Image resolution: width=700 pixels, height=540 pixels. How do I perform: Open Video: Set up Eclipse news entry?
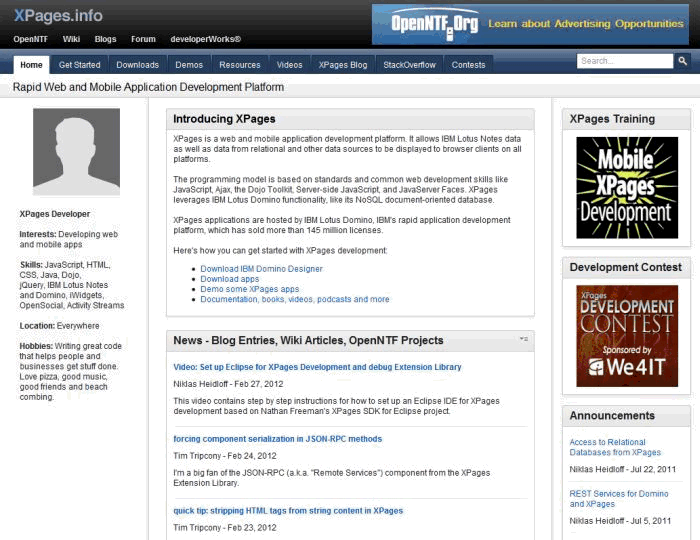(x=317, y=367)
